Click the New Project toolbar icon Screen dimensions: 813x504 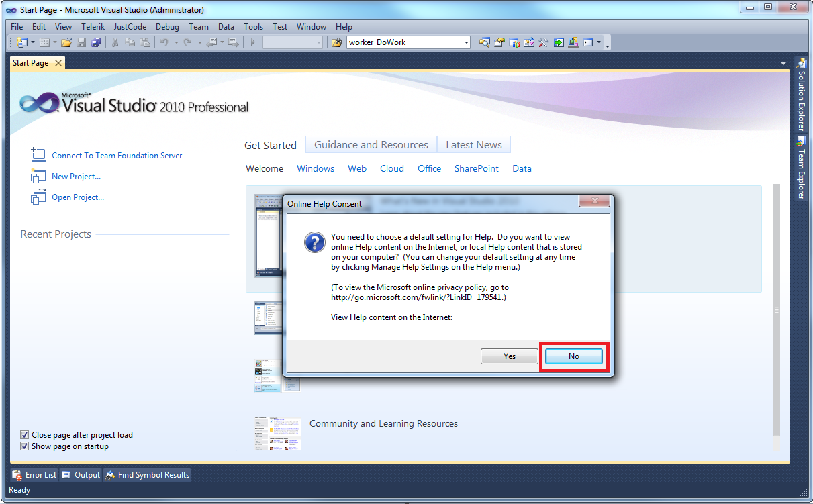point(21,42)
